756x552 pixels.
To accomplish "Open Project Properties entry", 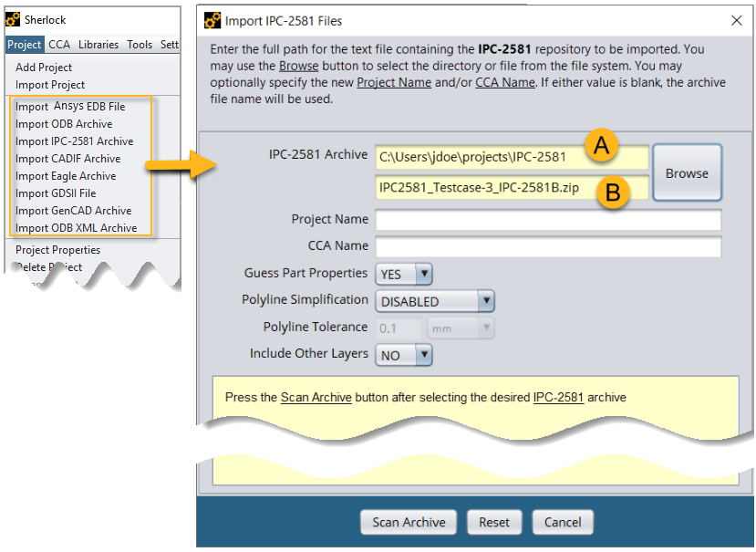I will click(57, 250).
